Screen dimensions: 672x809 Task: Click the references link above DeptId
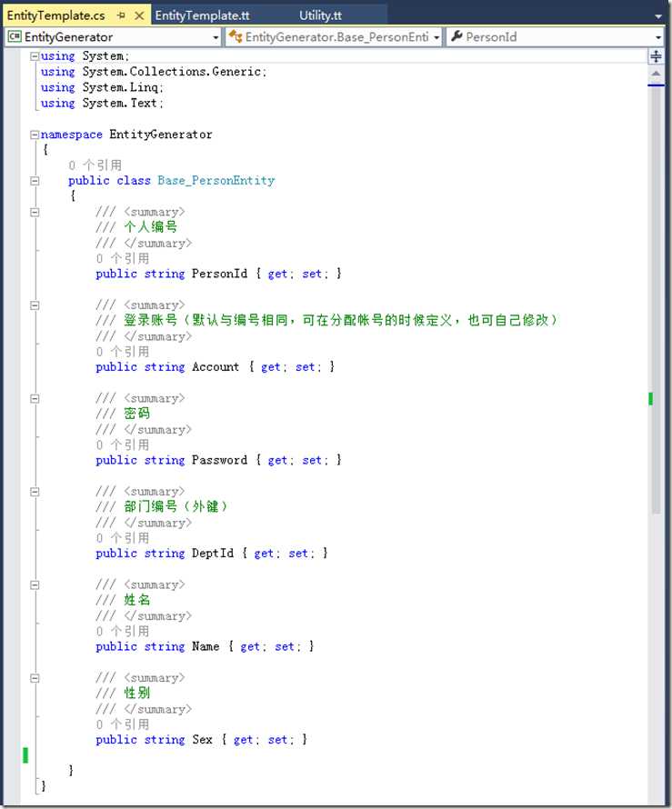[x=123, y=538]
